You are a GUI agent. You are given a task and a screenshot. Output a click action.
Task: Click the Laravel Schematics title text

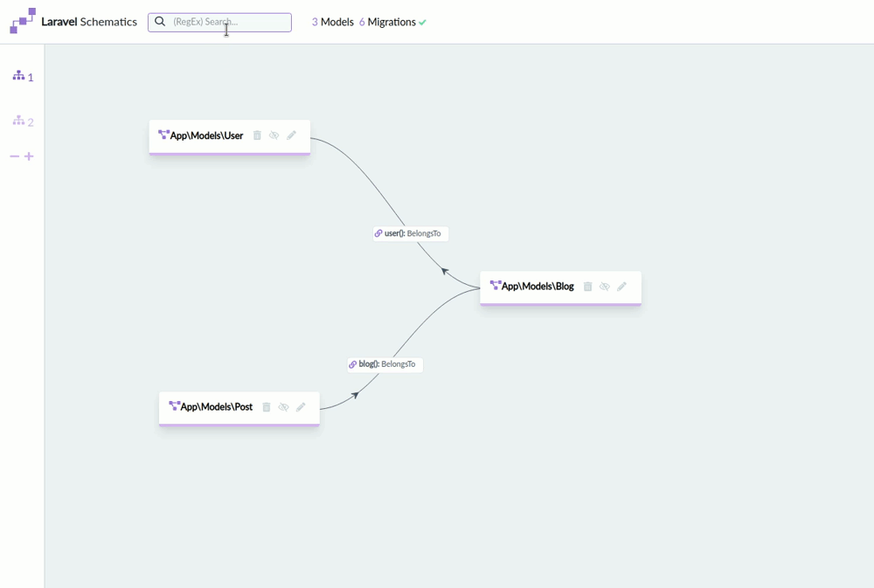click(89, 22)
